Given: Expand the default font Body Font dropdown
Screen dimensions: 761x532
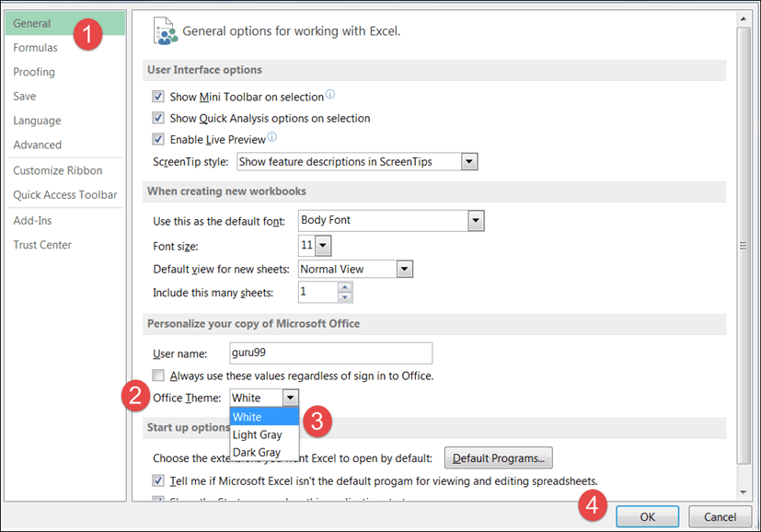Looking at the screenshot, I should coord(476,221).
